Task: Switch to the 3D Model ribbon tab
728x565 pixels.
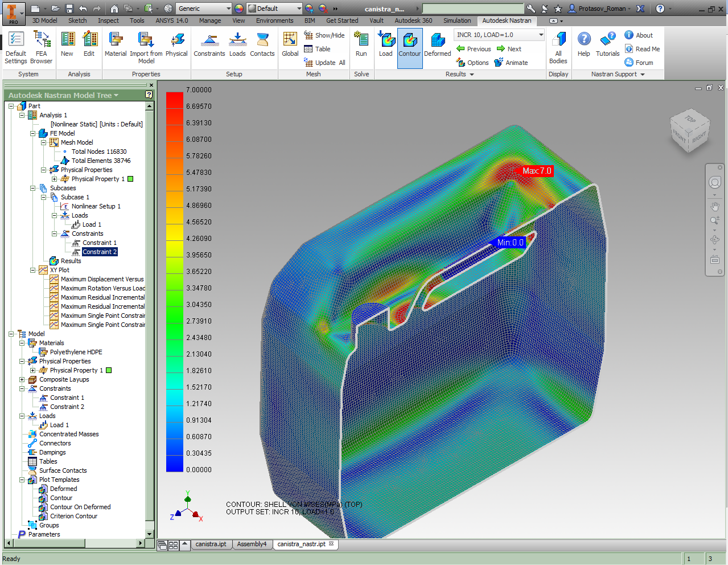Action: pos(44,21)
